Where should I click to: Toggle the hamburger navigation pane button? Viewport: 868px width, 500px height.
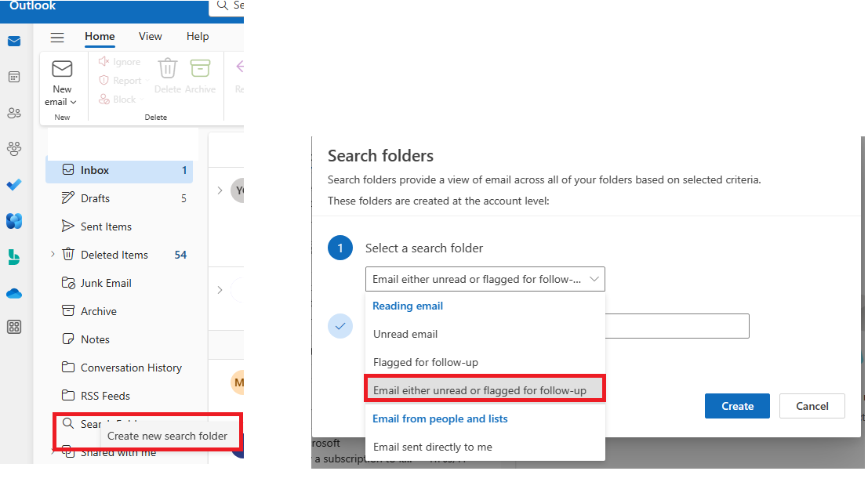coord(57,37)
